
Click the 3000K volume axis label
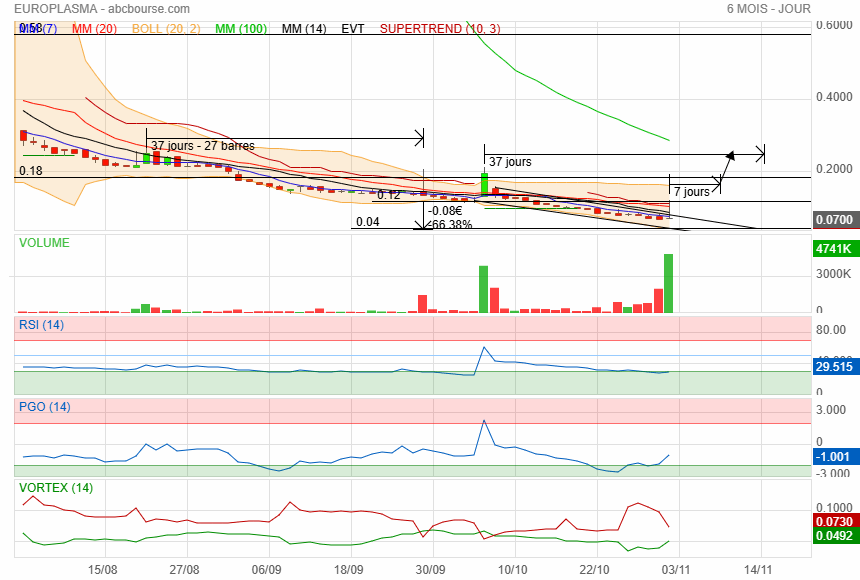[x=834, y=274]
